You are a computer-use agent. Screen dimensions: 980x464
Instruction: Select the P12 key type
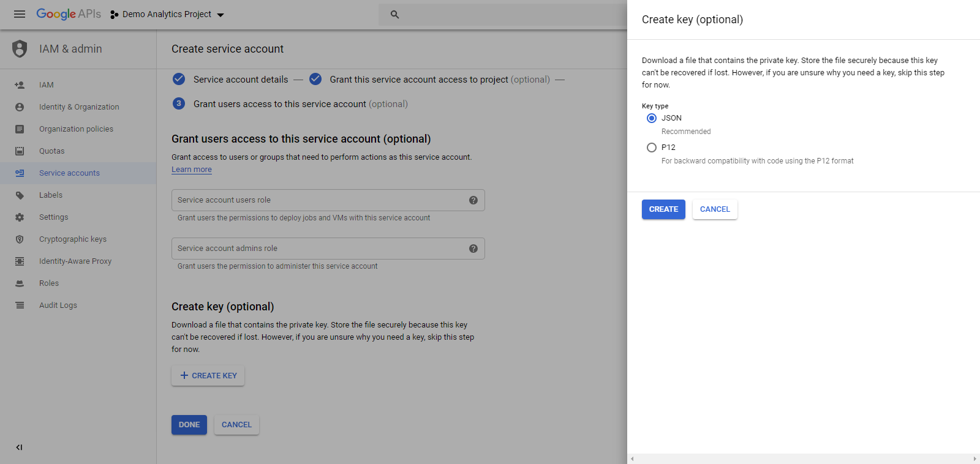pyautogui.click(x=652, y=148)
